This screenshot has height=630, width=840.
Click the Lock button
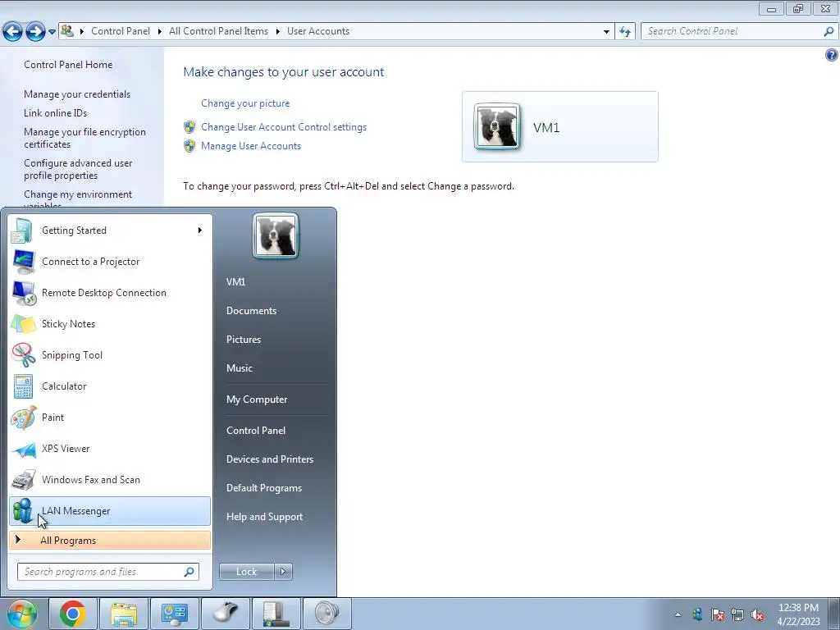[247, 572]
